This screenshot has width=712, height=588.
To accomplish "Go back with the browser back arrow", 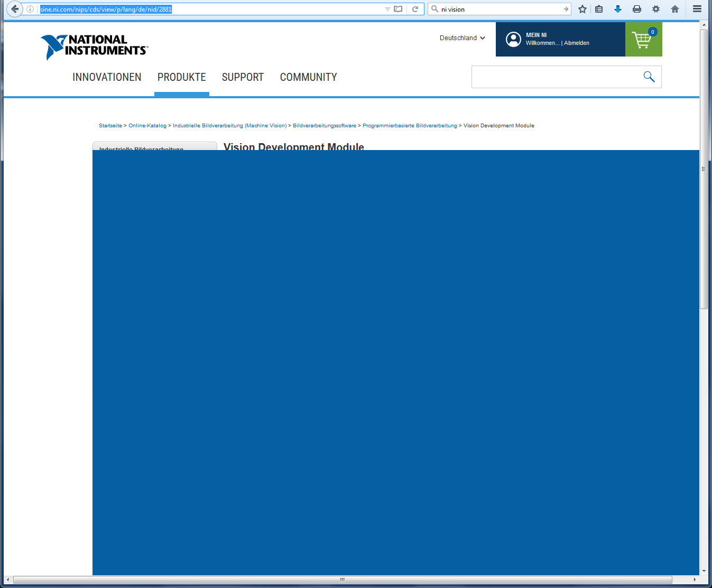I will click(x=15, y=9).
